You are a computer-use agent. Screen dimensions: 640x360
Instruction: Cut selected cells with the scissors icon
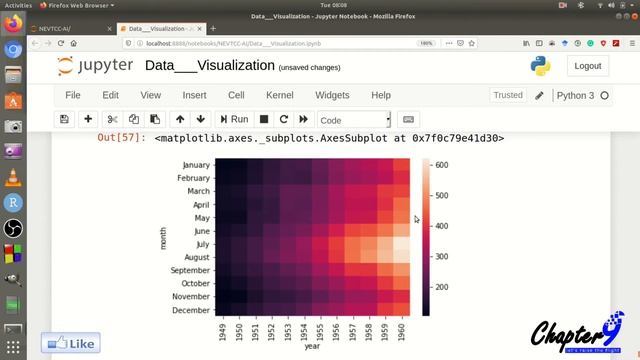coord(112,119)
